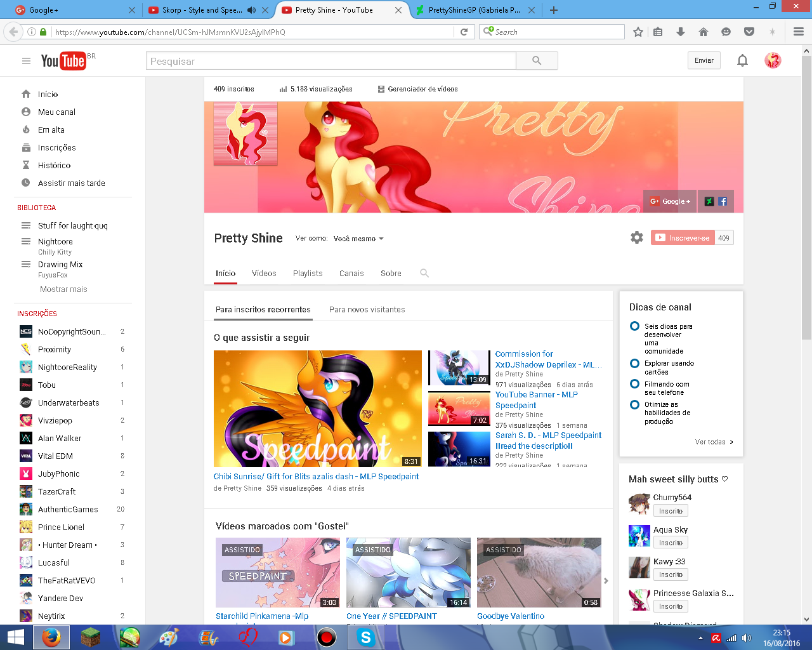Expand Mostrar mais in Biblioteca

[x=63, y=289]
